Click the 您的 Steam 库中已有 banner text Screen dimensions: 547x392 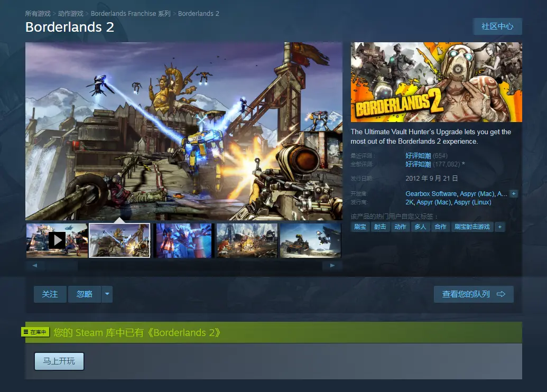[137, 332]
